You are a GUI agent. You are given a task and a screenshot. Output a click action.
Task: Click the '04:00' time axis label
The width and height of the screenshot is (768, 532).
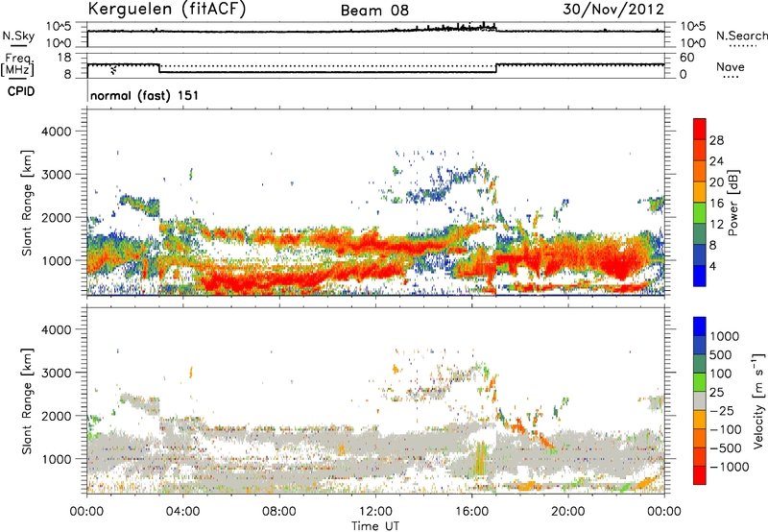pyautogui.click(x=182, y=512)
